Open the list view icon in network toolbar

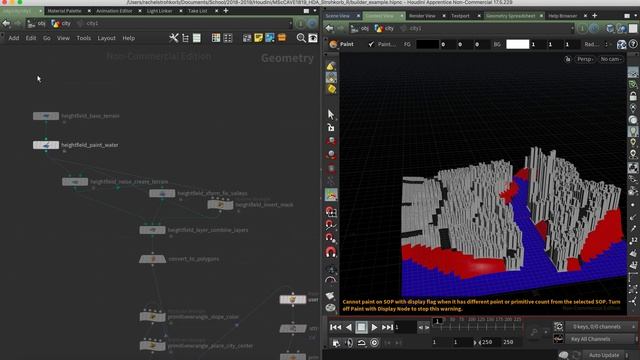197,38
